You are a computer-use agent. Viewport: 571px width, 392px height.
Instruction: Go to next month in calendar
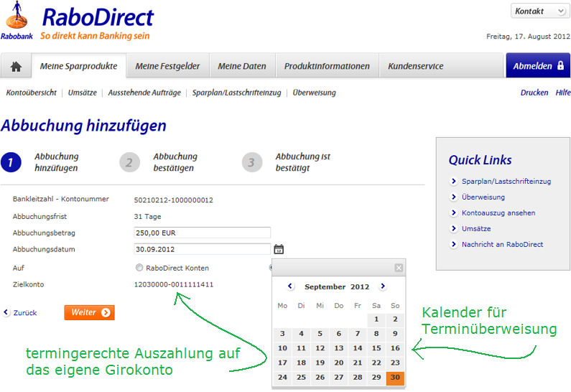(x=383, y=286)
